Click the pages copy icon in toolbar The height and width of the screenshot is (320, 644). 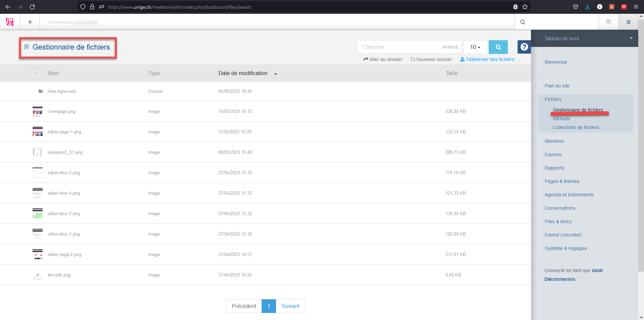click(x=608, y=22)
